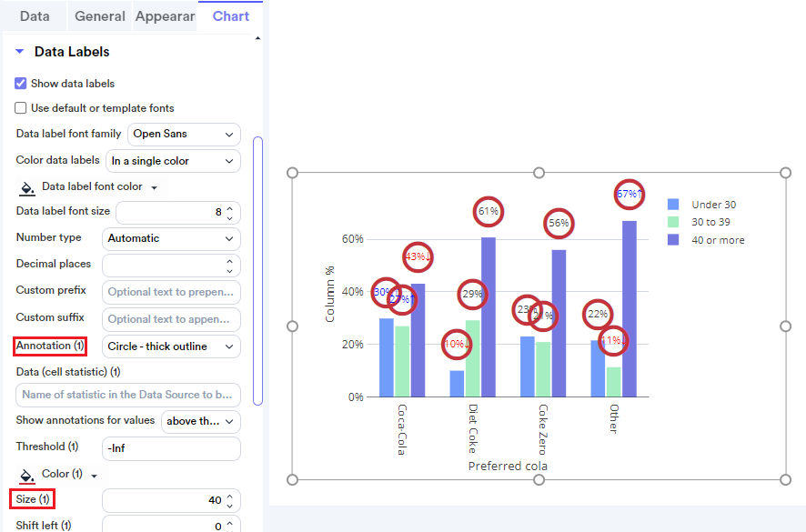
Task: Collapse the Data Labels section
Action: click(x=19, y=52)
